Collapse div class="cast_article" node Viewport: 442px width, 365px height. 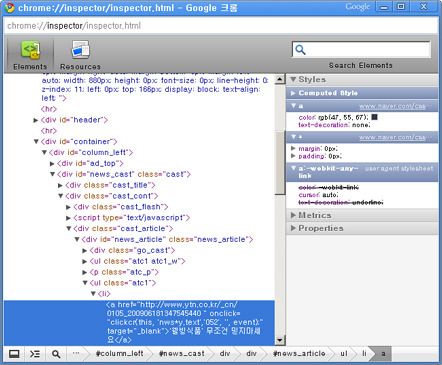click(x=69, y=229)
